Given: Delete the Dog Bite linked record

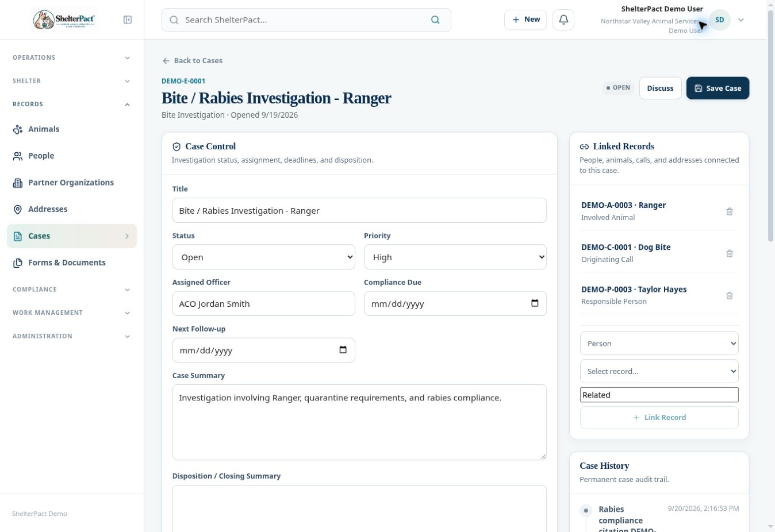Looking at the screenshot, I should pos(730,253).
